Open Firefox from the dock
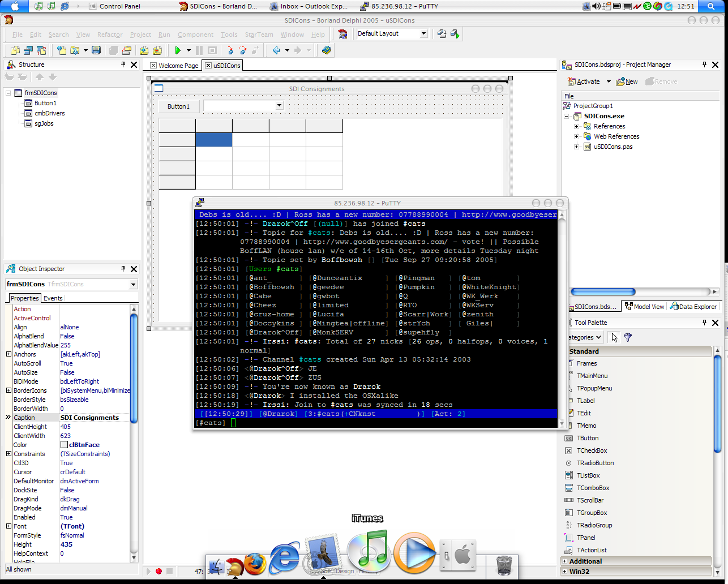 255,564
